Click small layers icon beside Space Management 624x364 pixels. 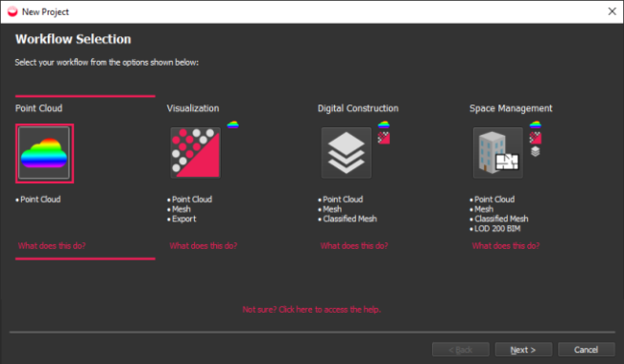tap(536, 151)
